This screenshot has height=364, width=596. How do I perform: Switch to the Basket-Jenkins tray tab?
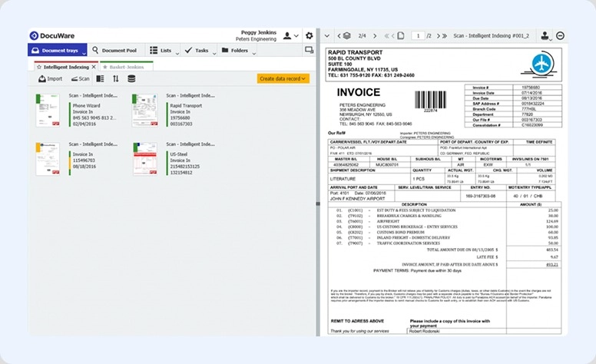click(x=127, y=67)
